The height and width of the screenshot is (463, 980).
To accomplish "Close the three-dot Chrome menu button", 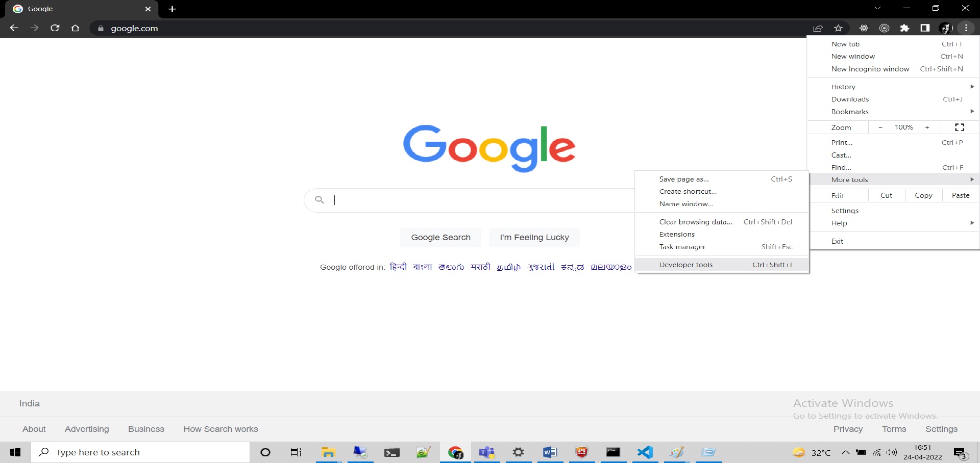I will click(x=966, y=28).
